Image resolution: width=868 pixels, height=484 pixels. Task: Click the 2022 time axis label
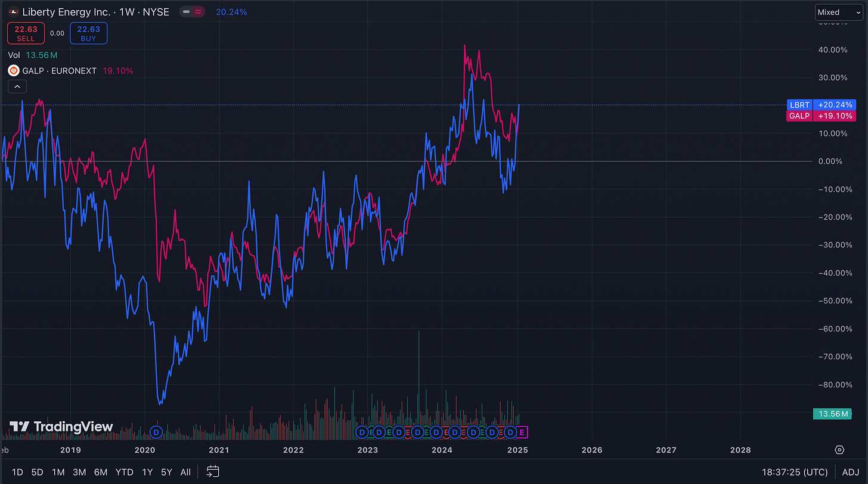tap(293, 450)
